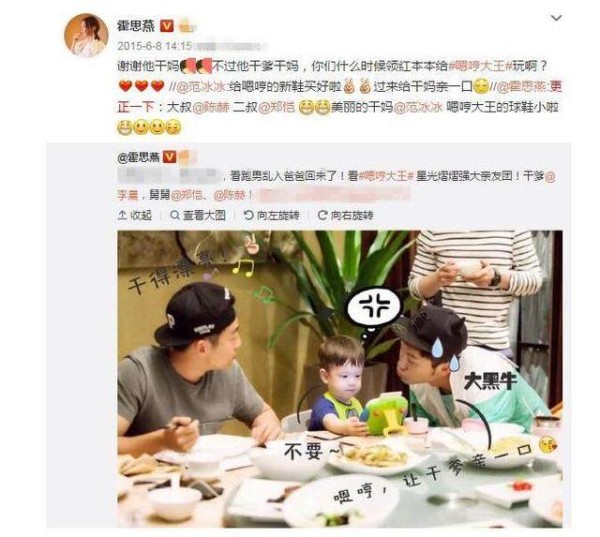The width and height of the screenshot is (600, 537).
Task: Open the restaurant dinner photo
Action: 340,379
